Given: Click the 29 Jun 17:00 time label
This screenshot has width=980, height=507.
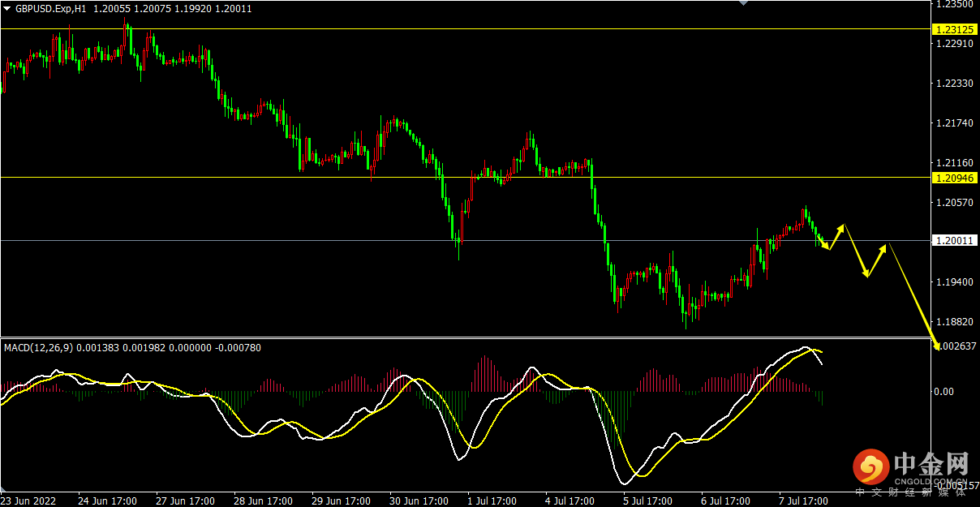Looking at the screenshot, I should 341,501.
